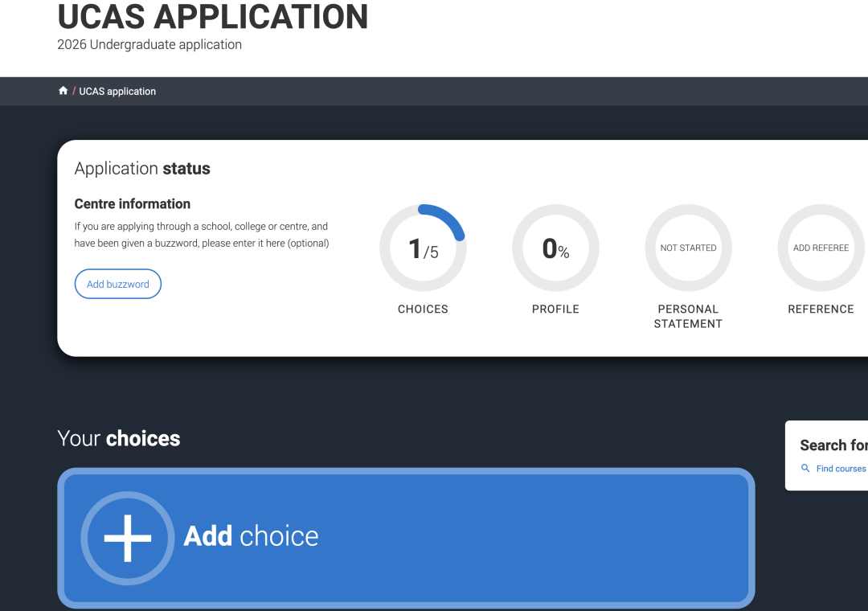868x611 pixels.
Task: Click the Add Referee reference circle
Action: [x=821, y=248]
